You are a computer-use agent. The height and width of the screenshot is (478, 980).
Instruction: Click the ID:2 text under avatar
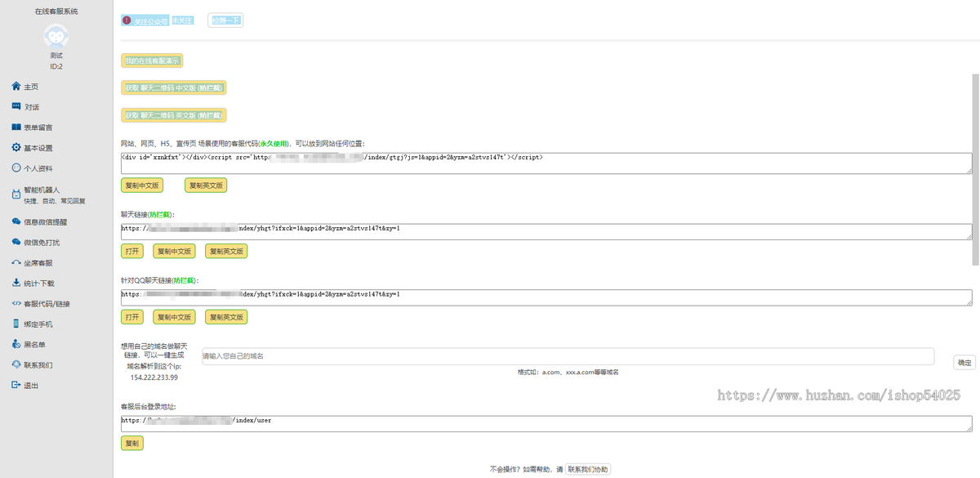56,66
